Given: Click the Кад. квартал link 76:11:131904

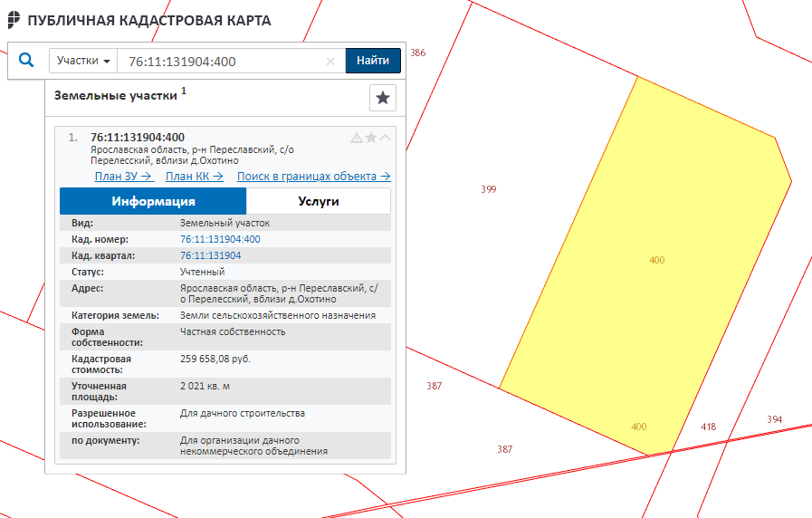Looking at the screenshot, I should 210,255.
